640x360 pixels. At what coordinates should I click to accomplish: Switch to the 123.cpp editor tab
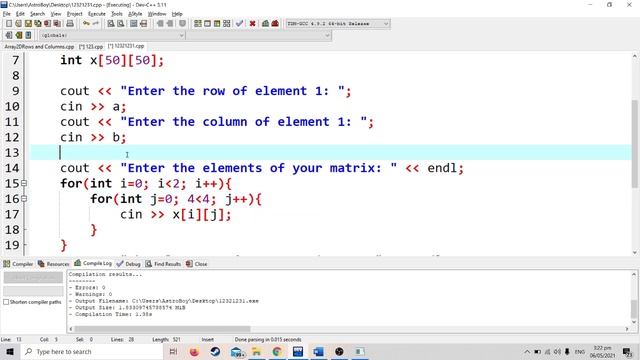click(x=91, y=47)
